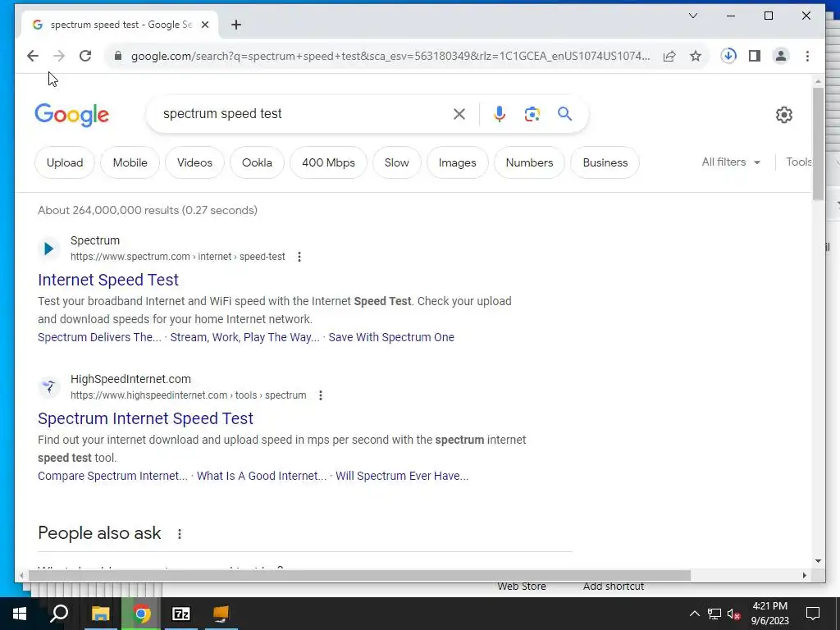Search by image with Google Lens icon
The width and height of the screenshot is (840, 630).
pyautogui.click(x=532, y=114)
